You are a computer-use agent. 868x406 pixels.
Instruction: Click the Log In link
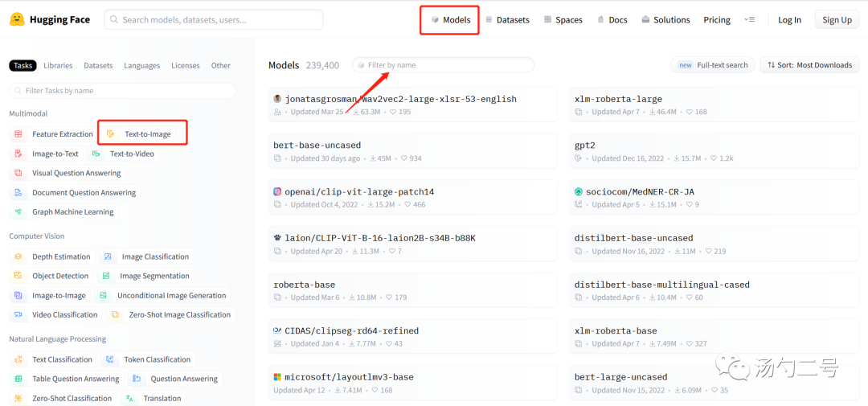click(x=789, y=20)
